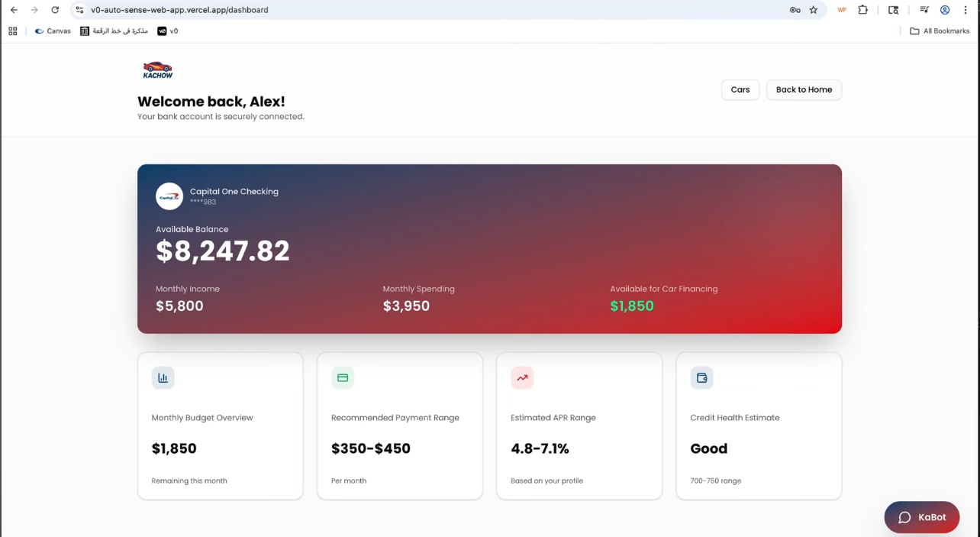
Task: Reload the dashboard page
Action: [x=55, y=10]
